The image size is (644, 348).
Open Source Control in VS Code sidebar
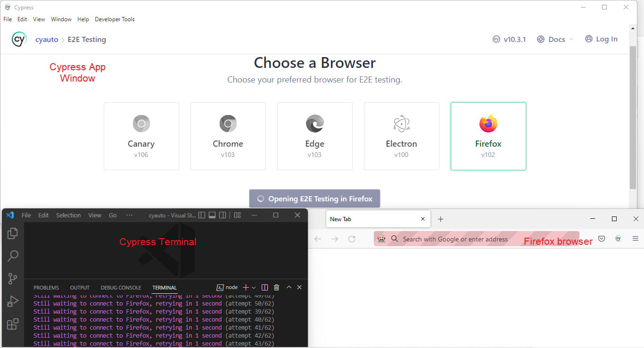[x=13, y=279]
